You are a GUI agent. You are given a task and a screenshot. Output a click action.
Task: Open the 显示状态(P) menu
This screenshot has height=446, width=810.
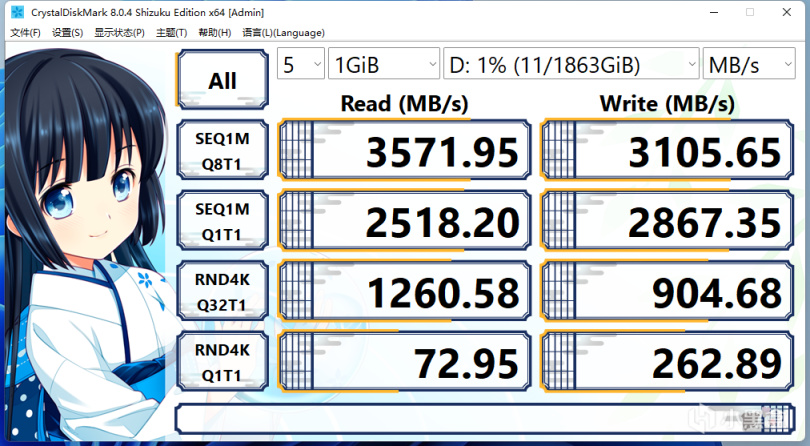pos(119,33)
